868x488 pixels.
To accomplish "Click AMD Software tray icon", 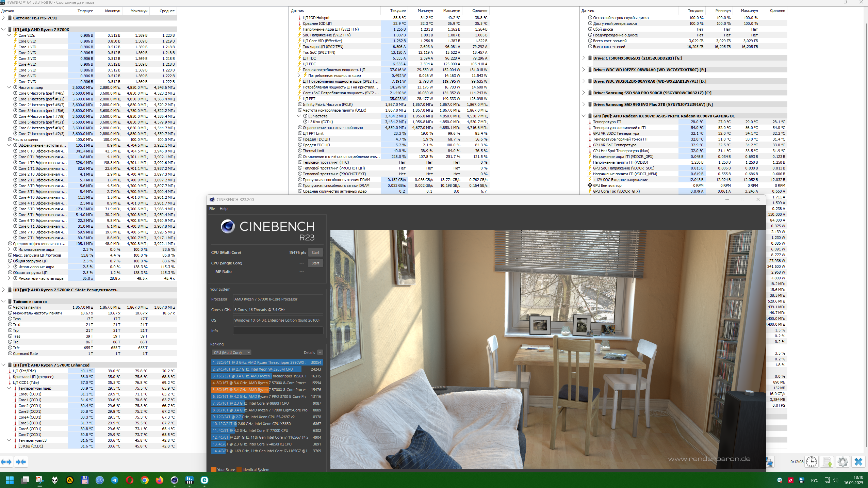I will coord(790,480).
